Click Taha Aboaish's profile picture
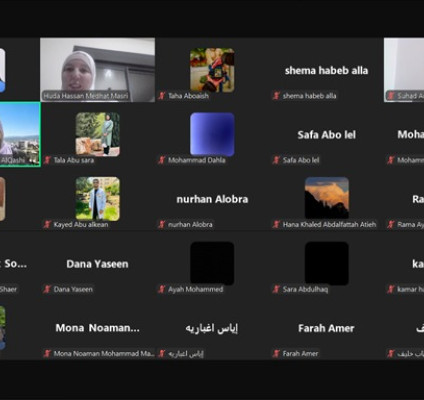The height and width of the screenshot is (400, 424). coord(212,70)
